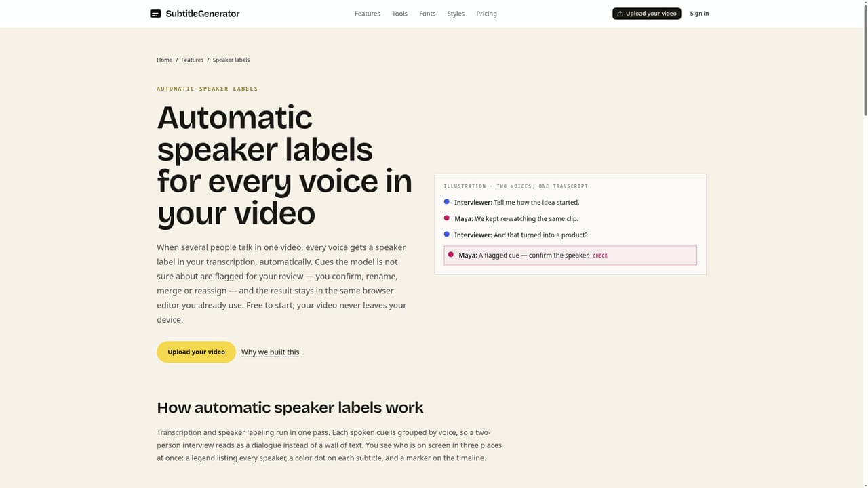The height and width of the screenshot is (488, 868).
Task: Open the Tools navigation item
Action: pyautogui.click(x=399, y=14)
